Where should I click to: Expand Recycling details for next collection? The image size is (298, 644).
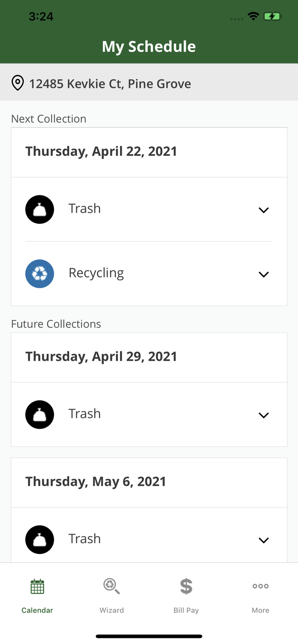[264, 274]
